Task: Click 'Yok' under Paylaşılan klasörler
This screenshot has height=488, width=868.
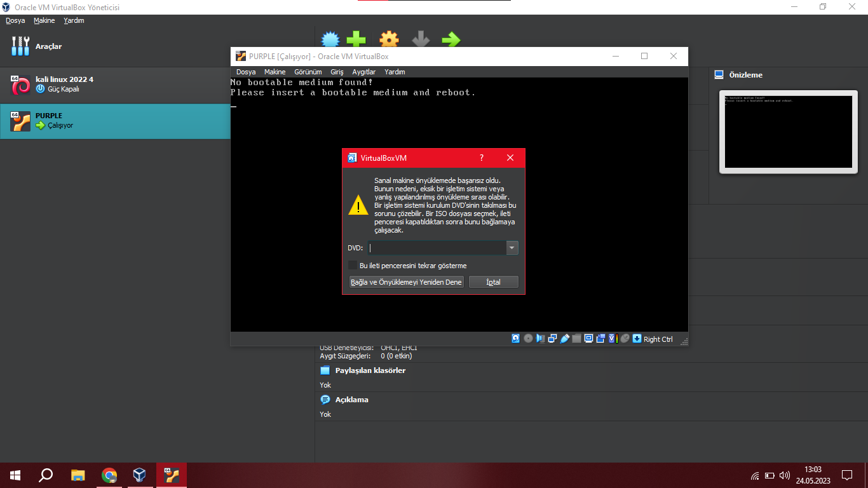Action: [x=325, y=385]
